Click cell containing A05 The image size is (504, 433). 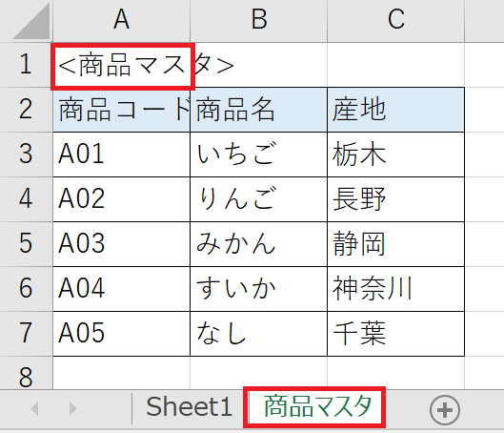(x=122, y=334)
